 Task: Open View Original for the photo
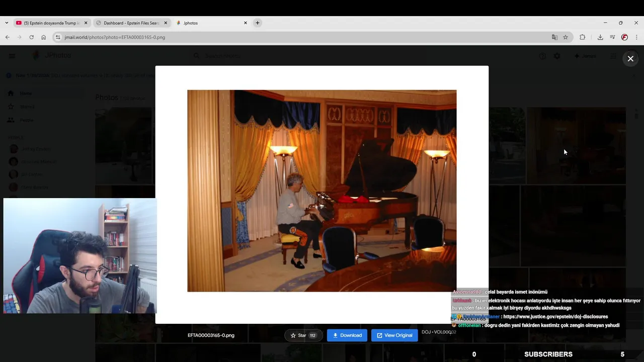394,335
